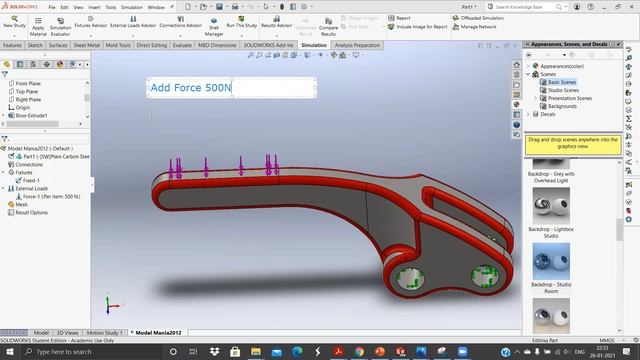The width and height of the screenshot is (640, 360).
Task: Expand the Decals node
Action: 528,114
